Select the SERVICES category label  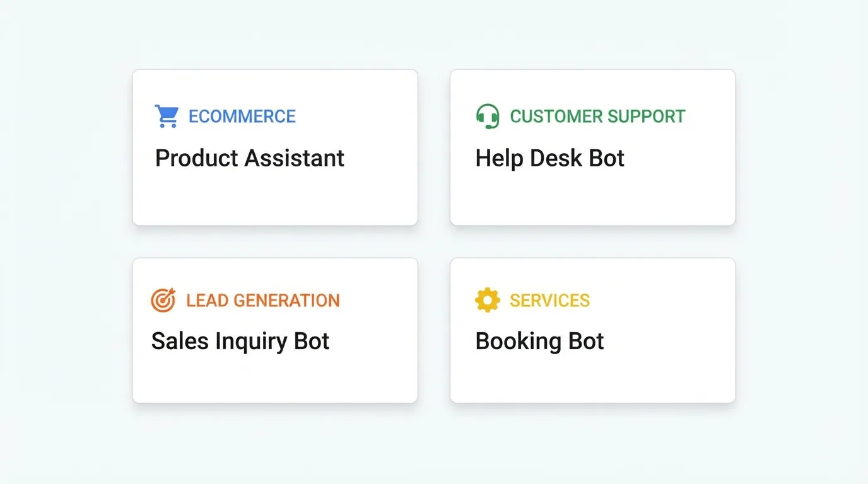549,301
